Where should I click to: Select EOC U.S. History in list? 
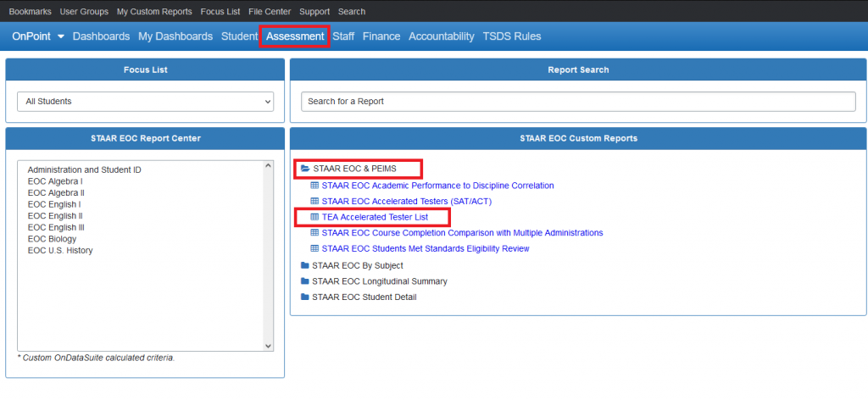[x=60, y=251]
